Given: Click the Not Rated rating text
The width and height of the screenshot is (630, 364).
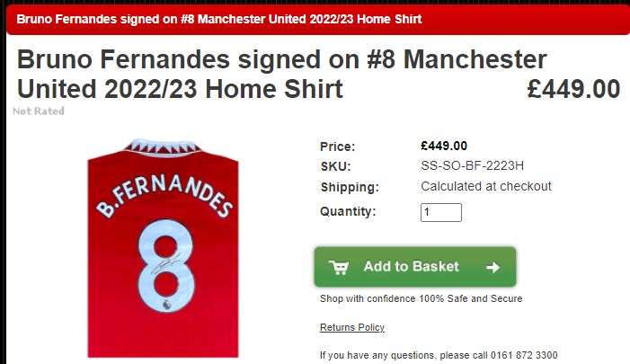Looking at the screenshot, I should 39,111.
